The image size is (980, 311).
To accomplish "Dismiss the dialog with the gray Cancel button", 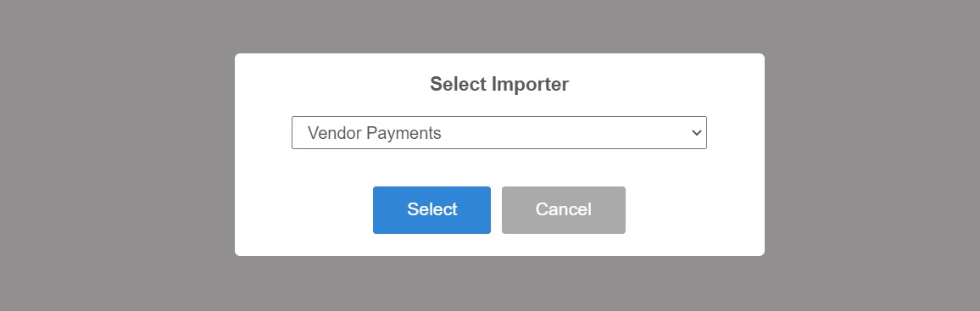I will tap(563, 210).
